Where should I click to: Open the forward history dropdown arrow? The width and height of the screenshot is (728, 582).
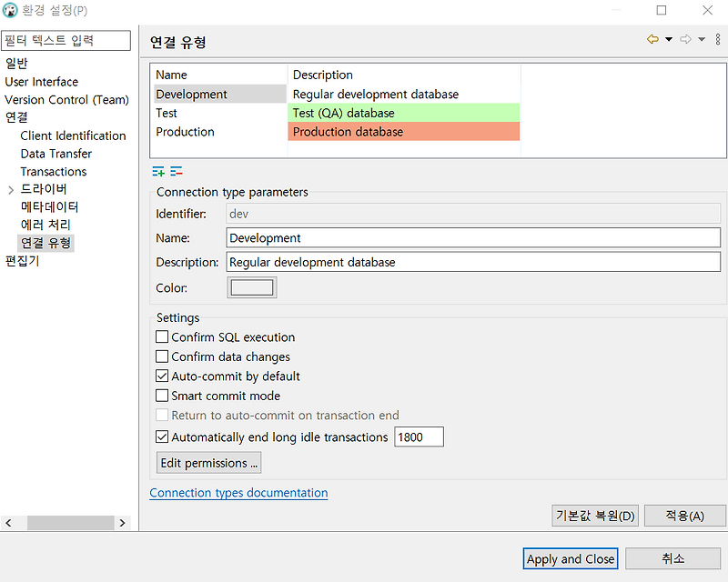pos(702,39)
